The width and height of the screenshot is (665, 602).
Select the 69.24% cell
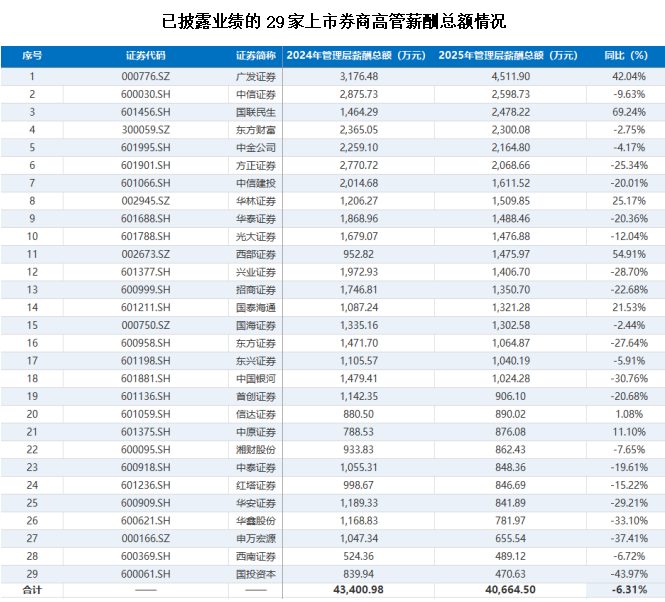tap(629, 112)
